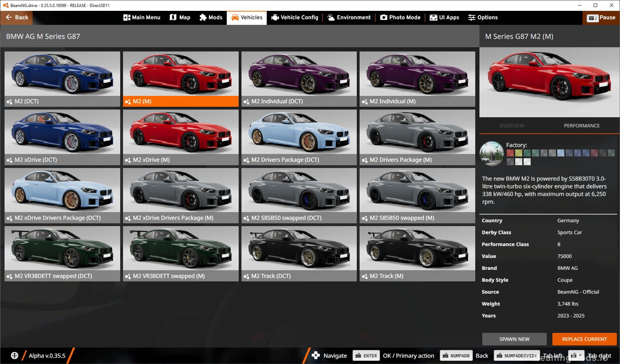This screenshot has height=364, width=620.
Task: Pick the light blue factory paint swatch
Action: [x=561, y=153]
